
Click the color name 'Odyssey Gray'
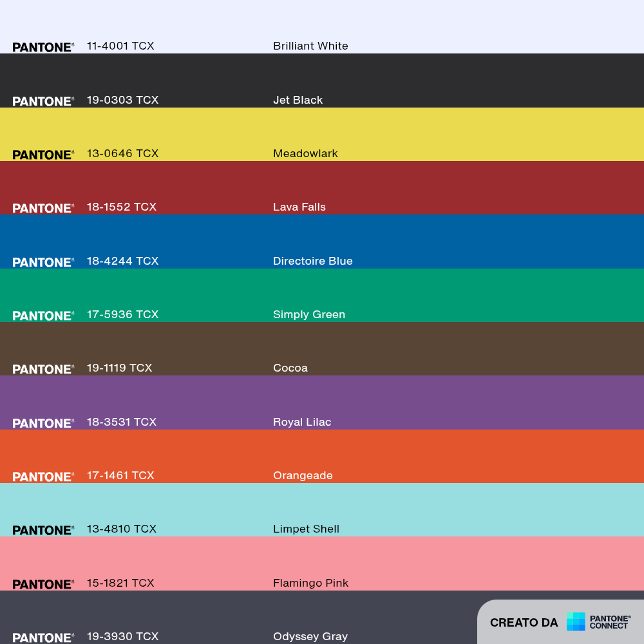pyautogui.click(x=310, y=637)
